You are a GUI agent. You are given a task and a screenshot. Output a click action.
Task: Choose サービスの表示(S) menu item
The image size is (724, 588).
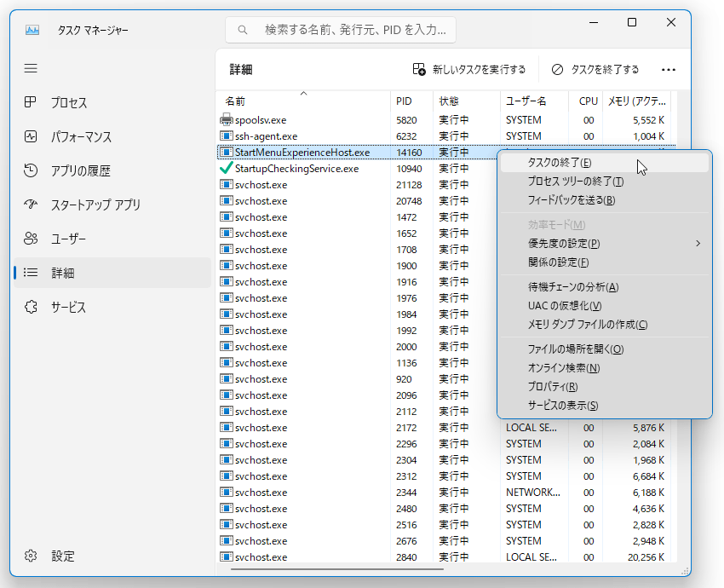(x=605, y=406)
